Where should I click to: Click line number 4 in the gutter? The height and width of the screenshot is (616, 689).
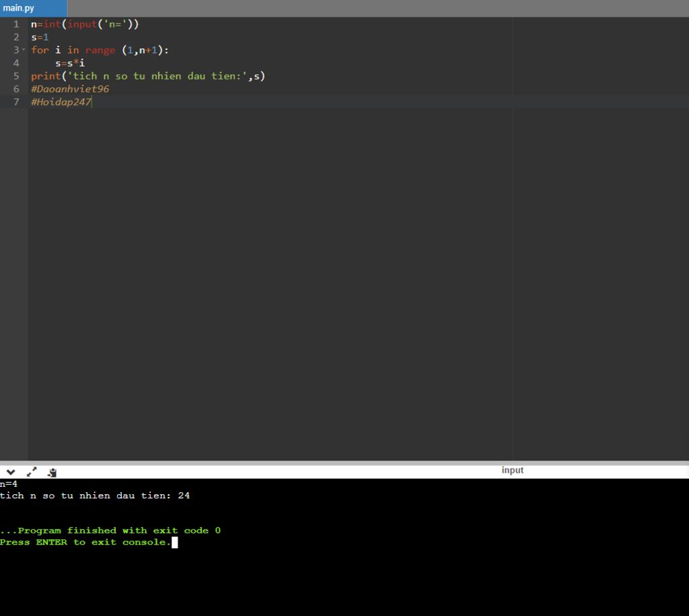[x=16, y=63]
